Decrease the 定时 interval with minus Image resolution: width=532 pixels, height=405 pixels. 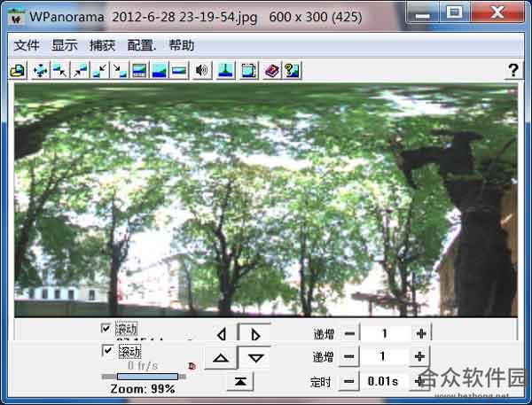pos(348,382)
